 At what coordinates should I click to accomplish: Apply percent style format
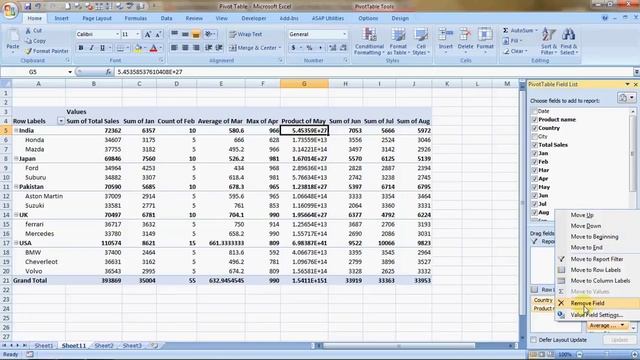pyautogui.click(x=309, y=48)
